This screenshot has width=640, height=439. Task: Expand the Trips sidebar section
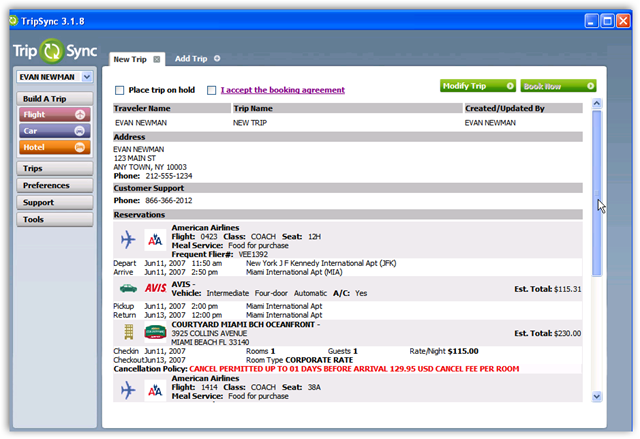[54, 169]
